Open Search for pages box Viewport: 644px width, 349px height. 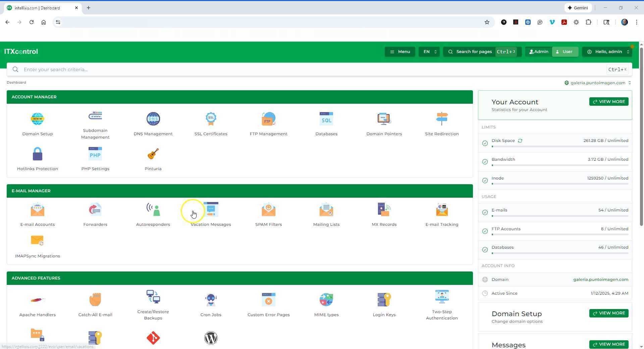pyautogui.click(x=482, y=52)
